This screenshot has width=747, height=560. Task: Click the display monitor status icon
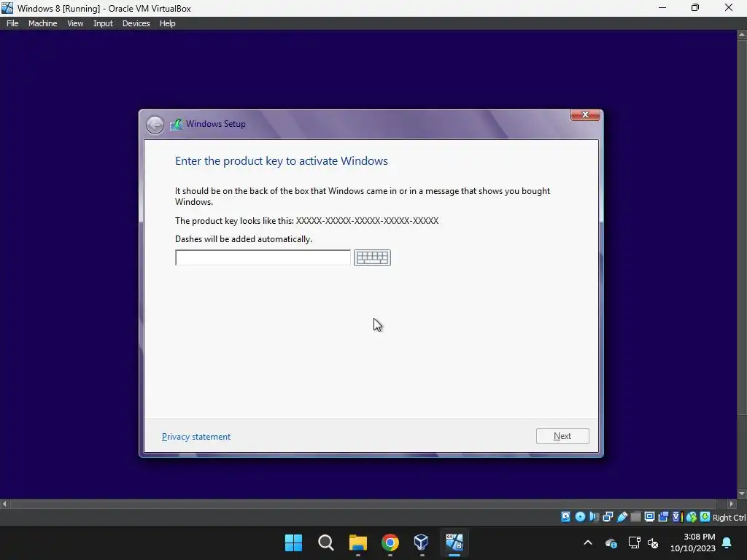649,517
